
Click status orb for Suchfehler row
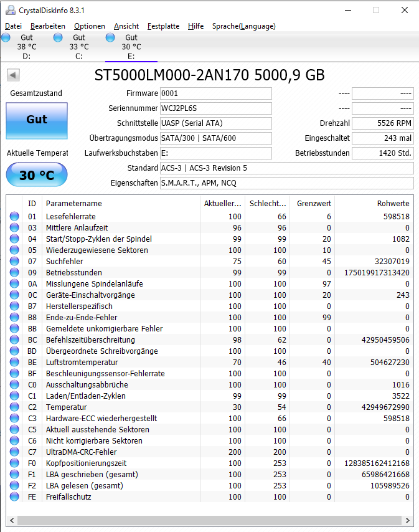(x=14, y=261)
